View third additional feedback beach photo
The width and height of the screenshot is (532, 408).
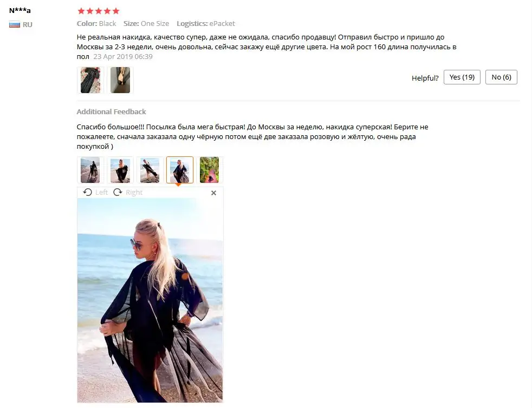150,170
